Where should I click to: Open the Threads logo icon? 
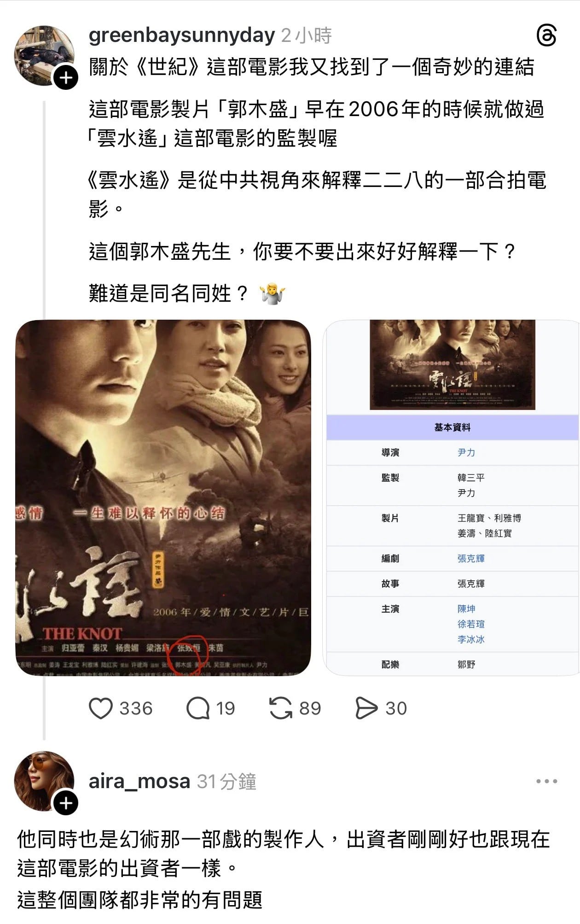click(x=546, y=36)
